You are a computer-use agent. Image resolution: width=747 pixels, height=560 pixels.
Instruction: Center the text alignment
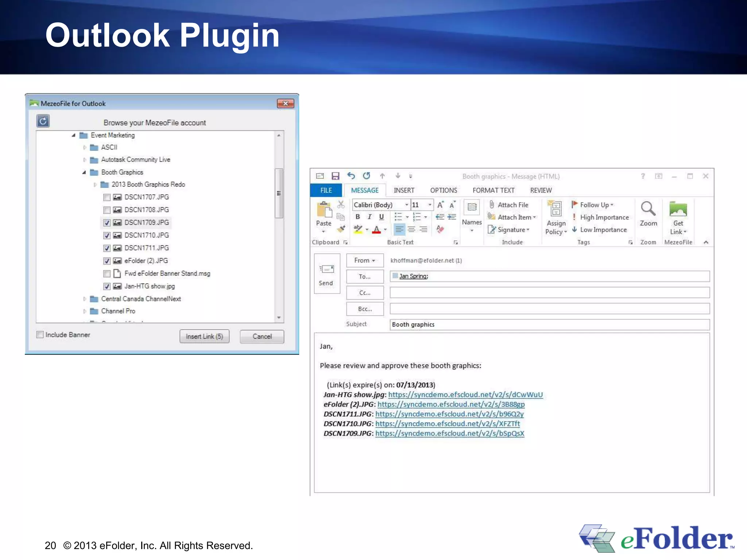pyautogui.click(x=411, y=229)
